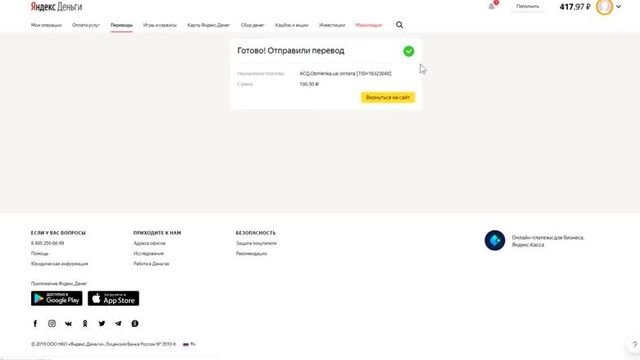Open the Мои операции tab
The height and width of the screenshot is (360, 640).
46,25
